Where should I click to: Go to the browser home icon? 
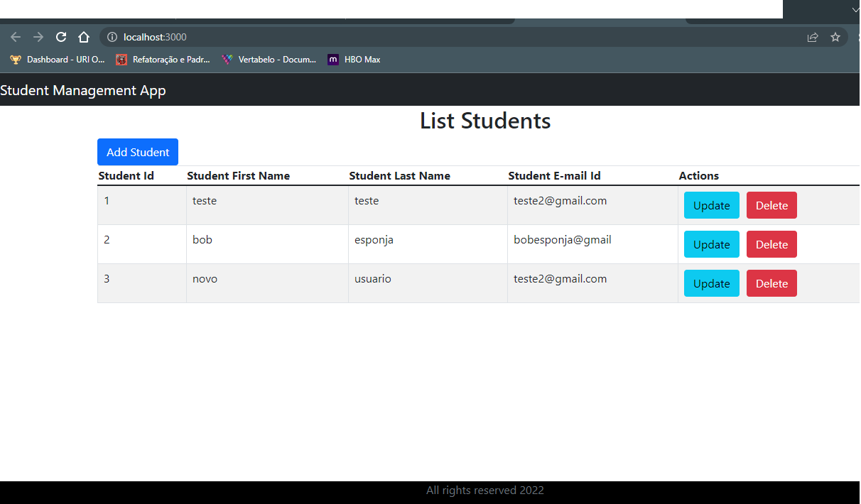(x=84, y=37)
